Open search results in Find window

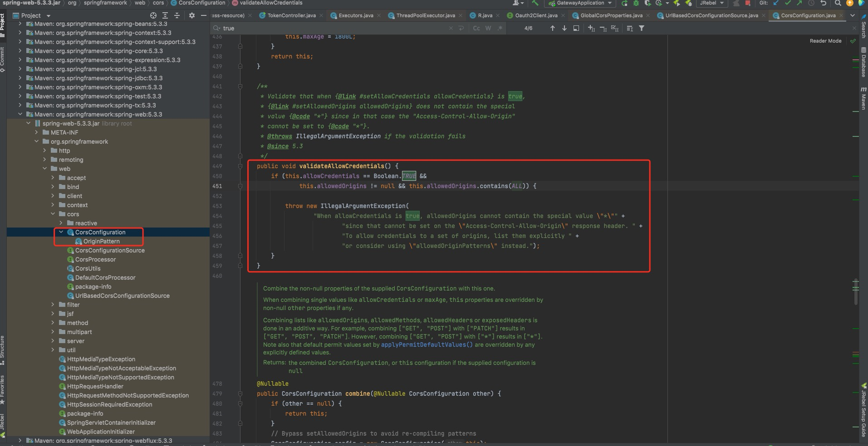576,28
